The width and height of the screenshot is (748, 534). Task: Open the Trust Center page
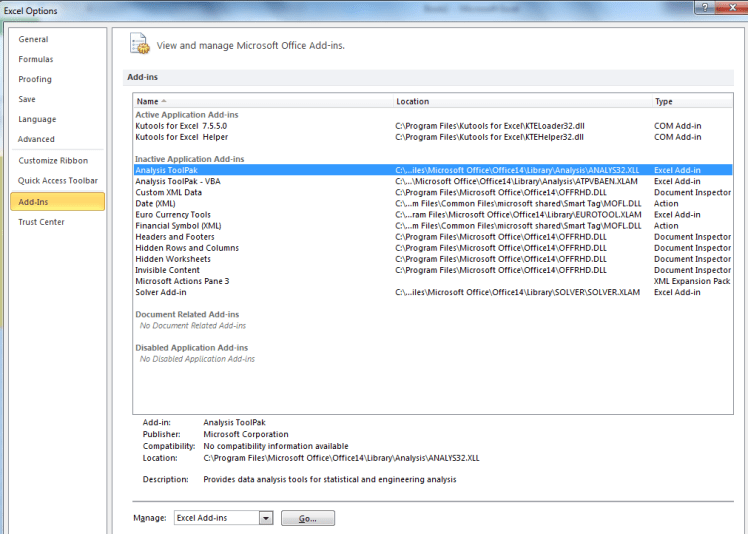pyautogui.click(x=41, y=222)
